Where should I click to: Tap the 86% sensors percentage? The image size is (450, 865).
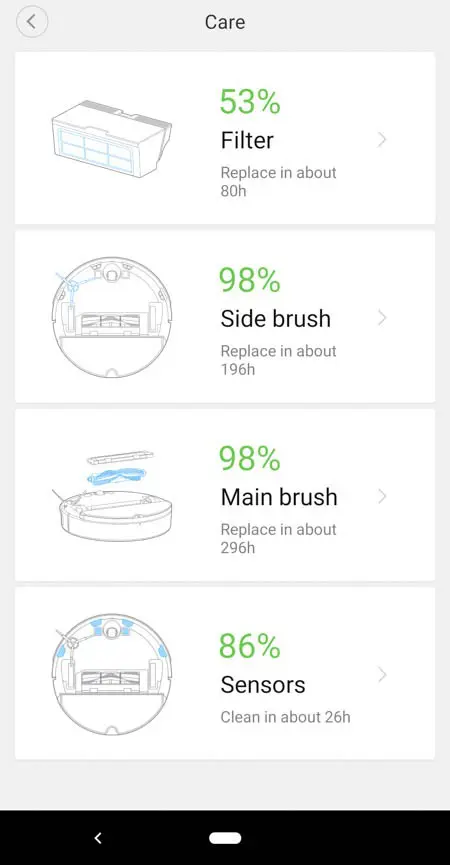click(250, 646)
